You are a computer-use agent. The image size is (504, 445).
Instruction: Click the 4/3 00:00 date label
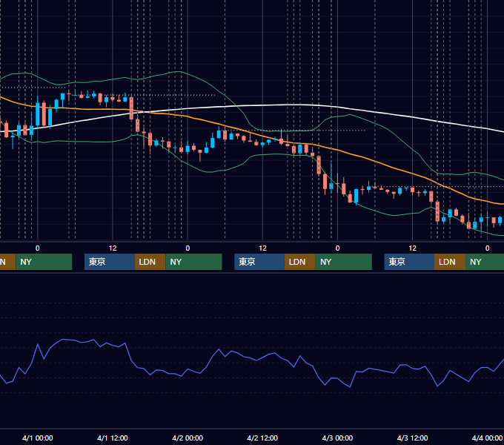point(337,438)
